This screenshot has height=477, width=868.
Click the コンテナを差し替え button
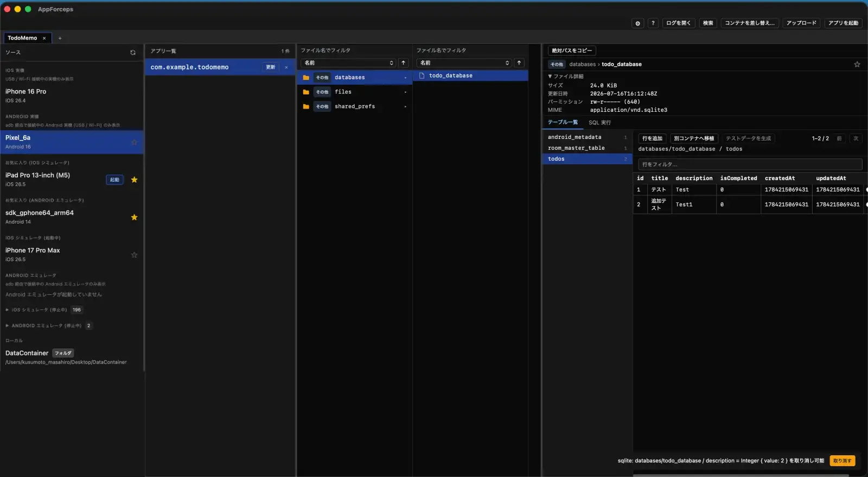coord(750,23)
